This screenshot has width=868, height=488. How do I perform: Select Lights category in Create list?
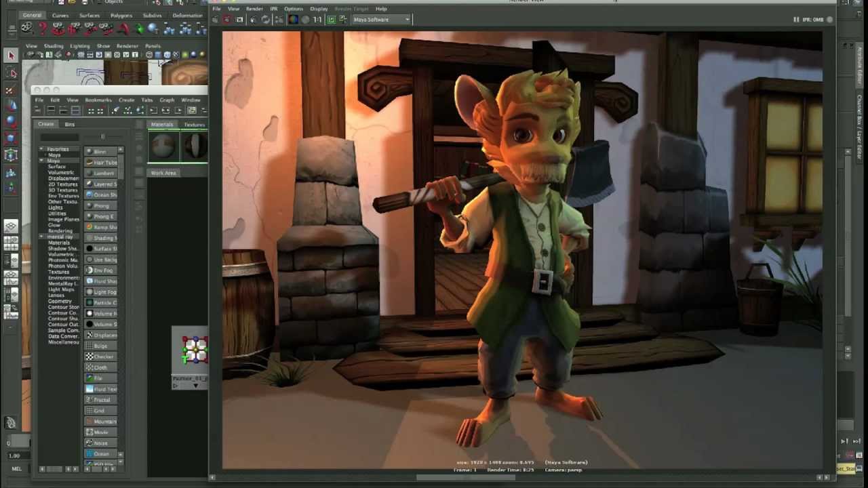point(56,207)
